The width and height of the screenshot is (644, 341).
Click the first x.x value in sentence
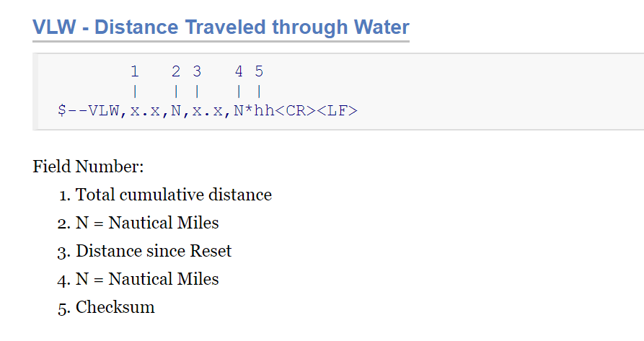[145, 111]
